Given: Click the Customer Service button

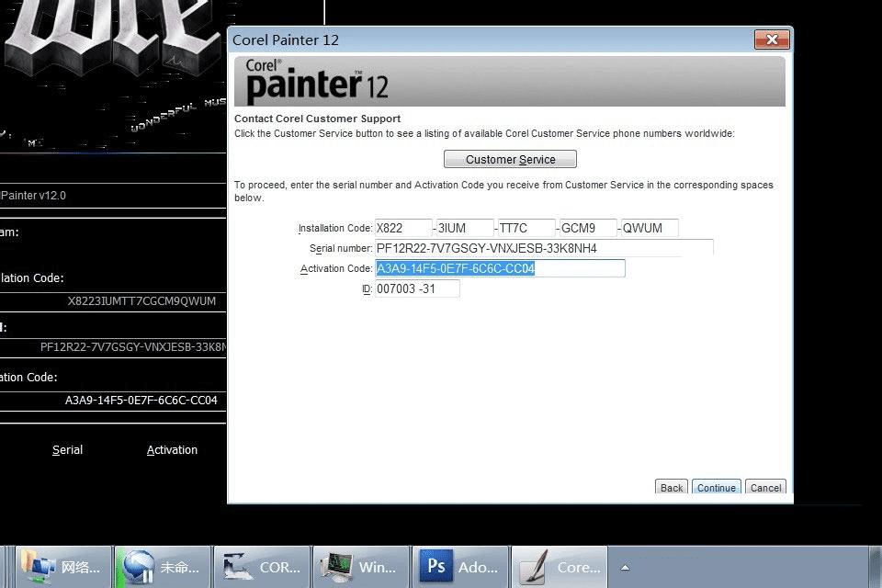Looking at the screenshot, I should click(510, 159).
